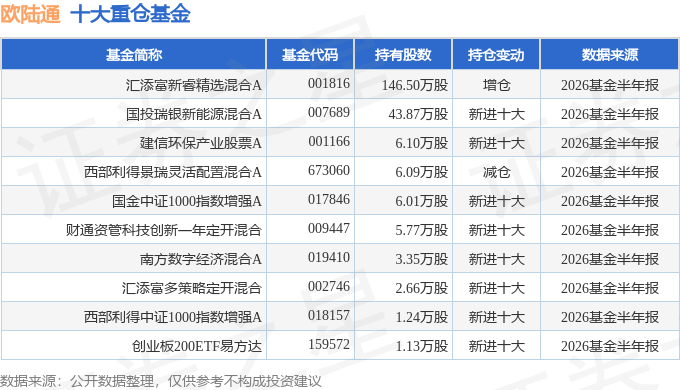Viewport: 680px width, 390px height.
Task: Click the 增仓 status cell
Action: point(497,85)
